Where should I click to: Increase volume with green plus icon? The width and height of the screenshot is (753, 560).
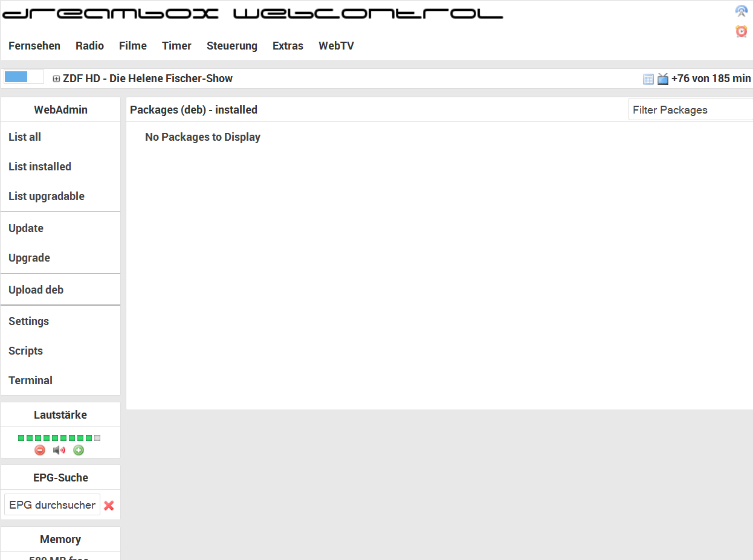(x=79, y=450)
